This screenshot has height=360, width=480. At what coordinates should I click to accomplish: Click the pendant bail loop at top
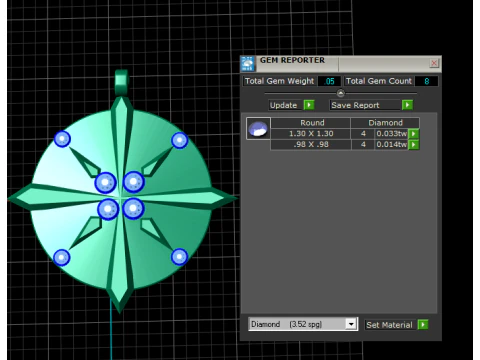[x=122, y=82]
